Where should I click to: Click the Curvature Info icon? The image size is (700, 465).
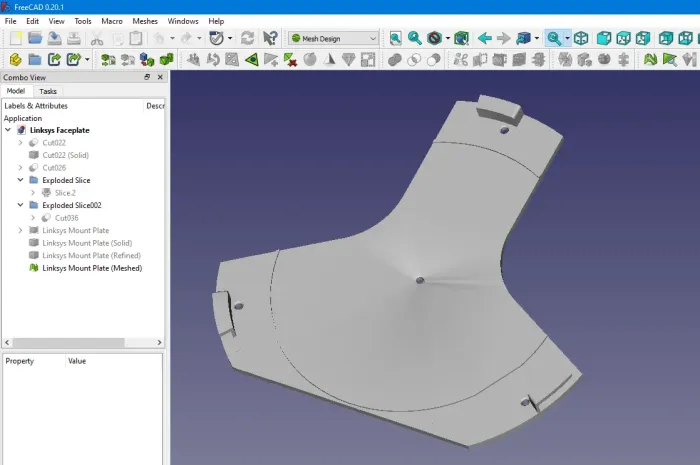pos(670,59)
